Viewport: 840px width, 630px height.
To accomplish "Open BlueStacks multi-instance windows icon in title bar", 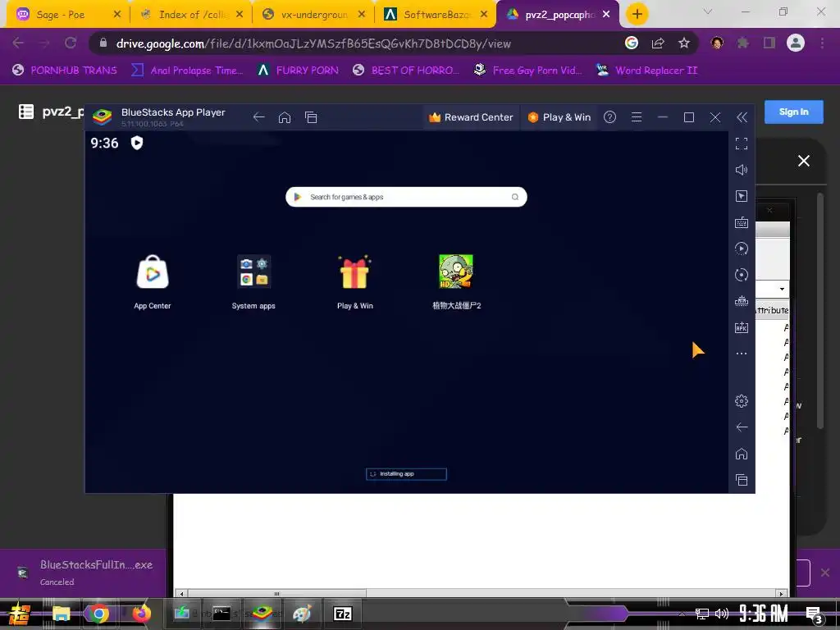I will (x=311, y=117).
